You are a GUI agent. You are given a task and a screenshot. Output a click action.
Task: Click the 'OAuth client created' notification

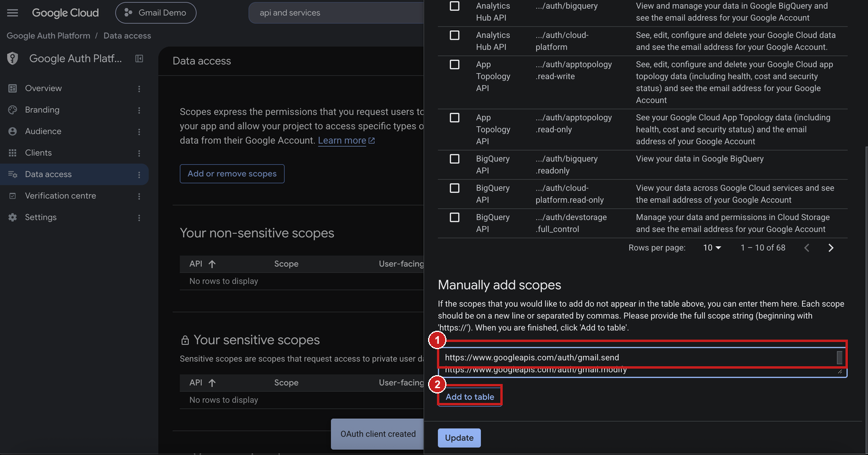(378, 434)
